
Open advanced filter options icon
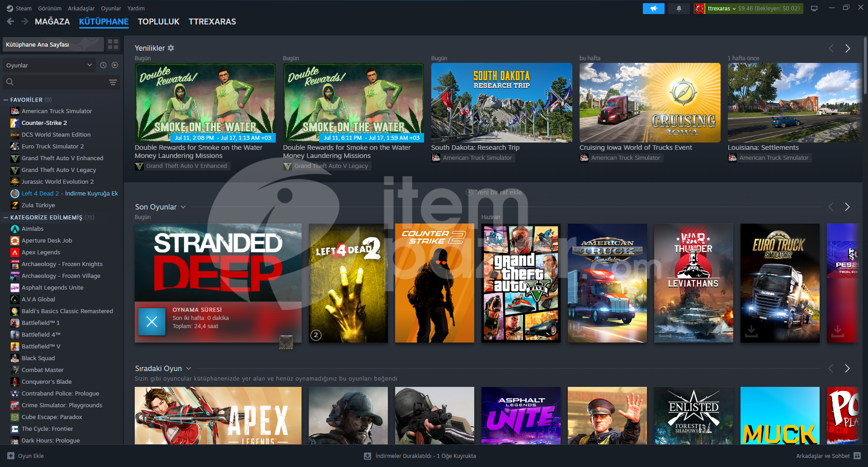tap(113, 82)
